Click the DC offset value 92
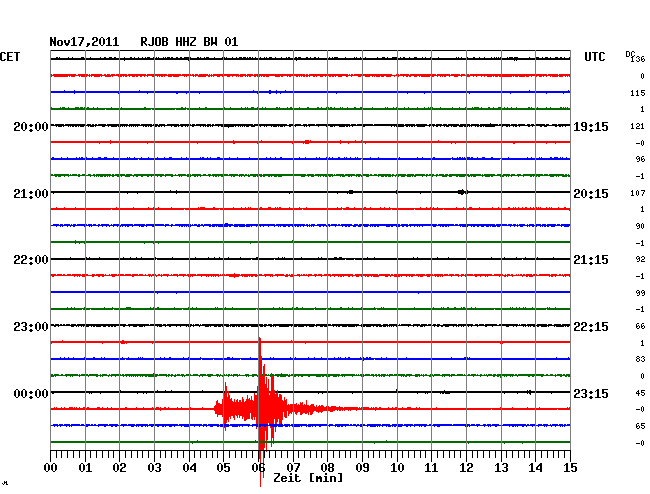Image resolution: width=650 pixels, height=494 pixels. [640, 259]
